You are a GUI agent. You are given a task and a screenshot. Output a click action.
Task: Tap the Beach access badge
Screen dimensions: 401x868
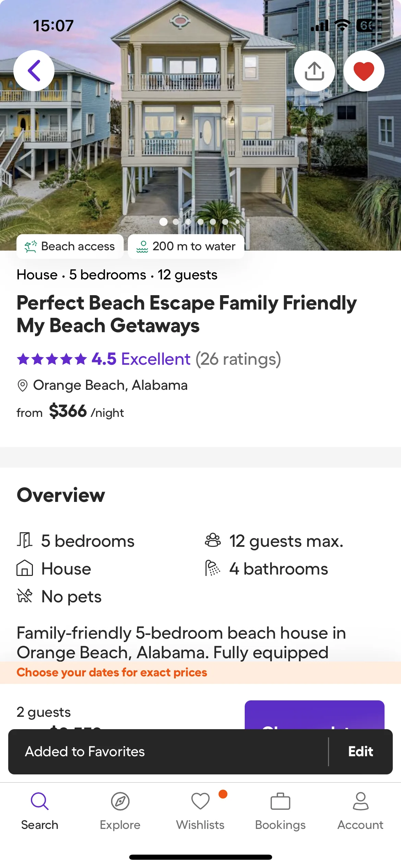point(70,246)
